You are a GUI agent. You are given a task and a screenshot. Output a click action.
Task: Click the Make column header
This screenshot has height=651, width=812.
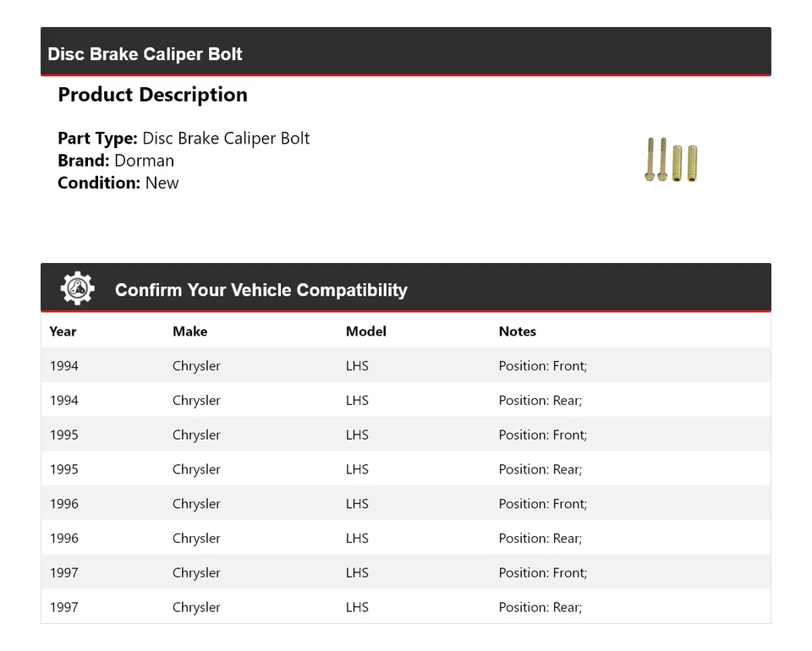tap(189, 331)
